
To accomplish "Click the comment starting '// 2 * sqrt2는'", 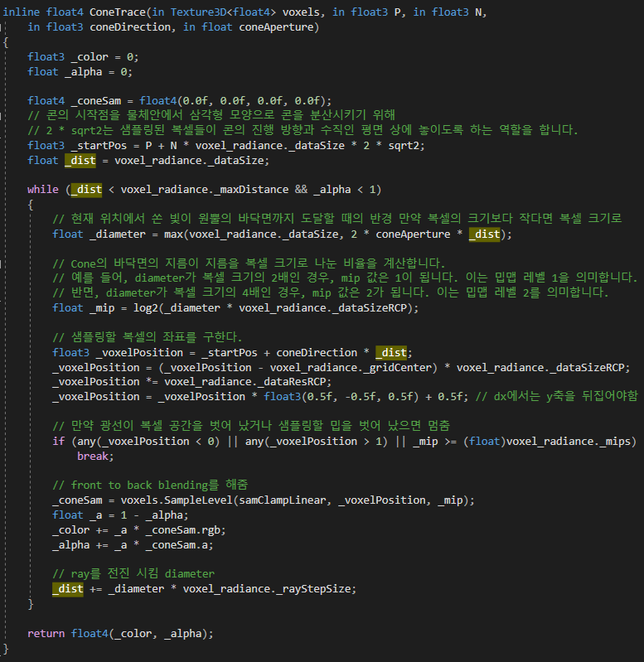I will pos(303,130).
